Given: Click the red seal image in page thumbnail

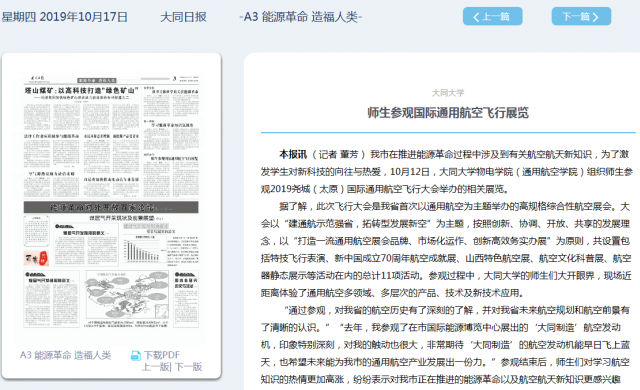Looking at the screenshot, I should tap(36, 258).
